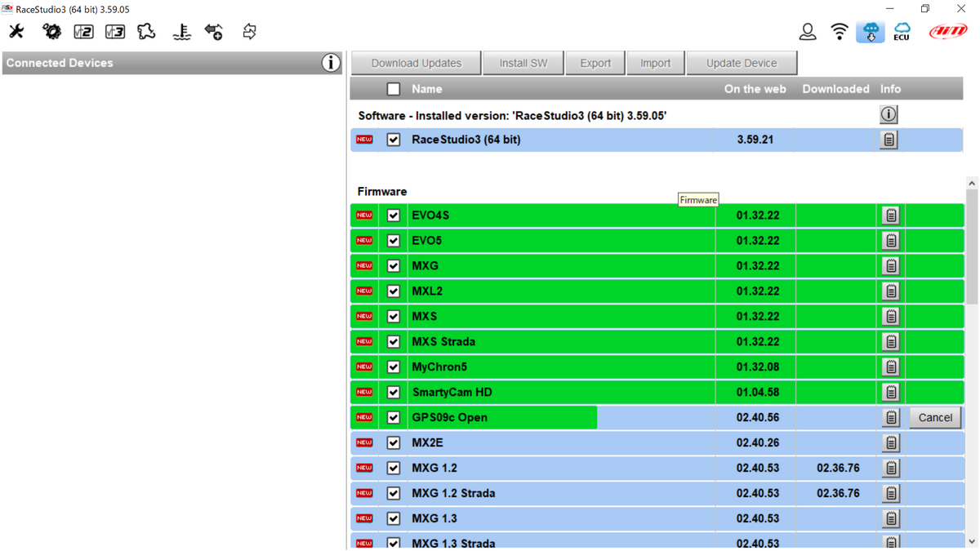Uncheck the MXS Strada checkbox
980x551 pixels.
[x=394, y=342]
